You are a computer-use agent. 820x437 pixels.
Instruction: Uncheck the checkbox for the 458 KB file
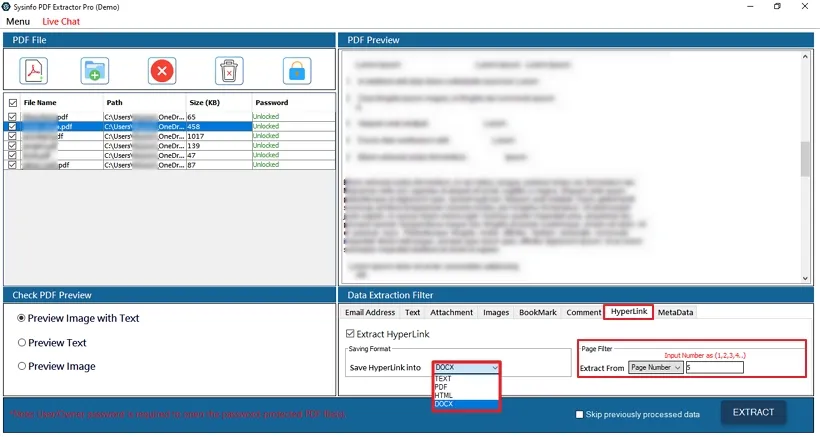[13, 126]
